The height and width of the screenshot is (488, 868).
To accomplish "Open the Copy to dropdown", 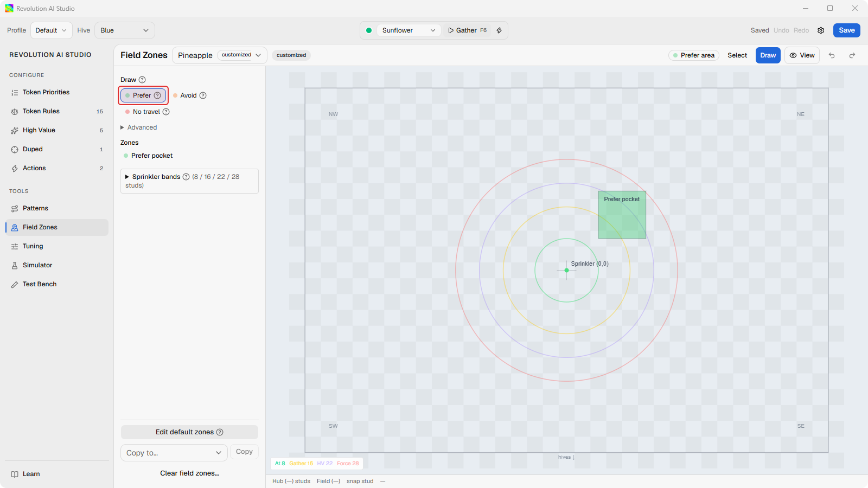I will click(174, 453).
